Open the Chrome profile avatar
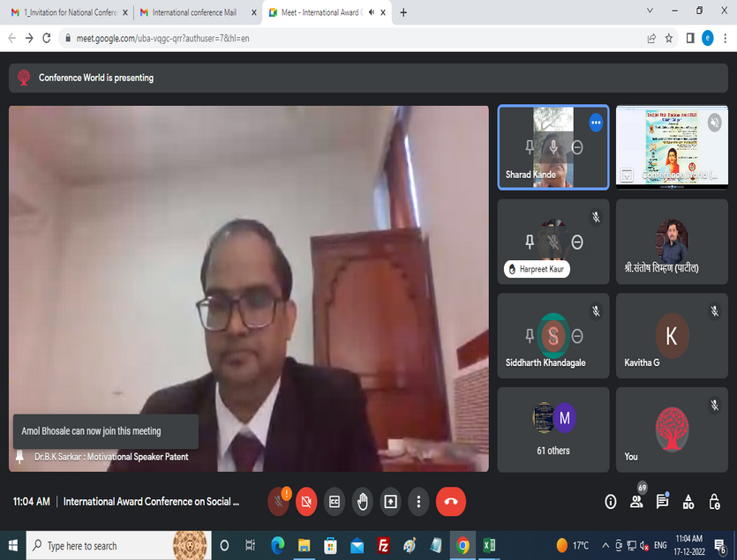Screen dimensions: 737x560 pos(707,39)
